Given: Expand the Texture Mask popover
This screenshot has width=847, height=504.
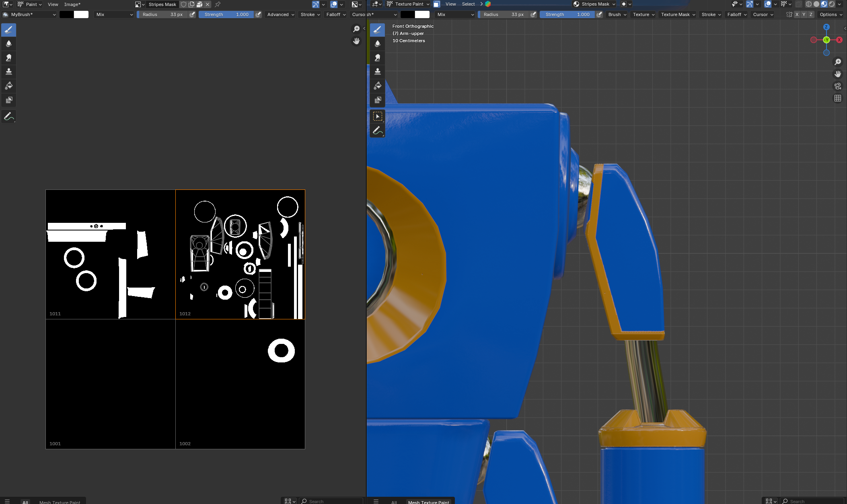Looking at the screenshot, I should [x=678, y=14].
